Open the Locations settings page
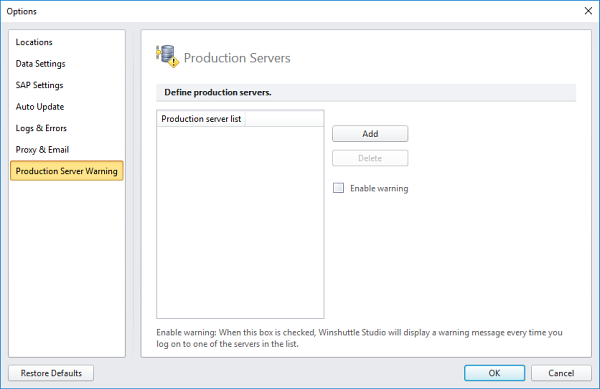The width and height of the screenshot is (600, 389). pyautogui.click(x=34, y=42)
